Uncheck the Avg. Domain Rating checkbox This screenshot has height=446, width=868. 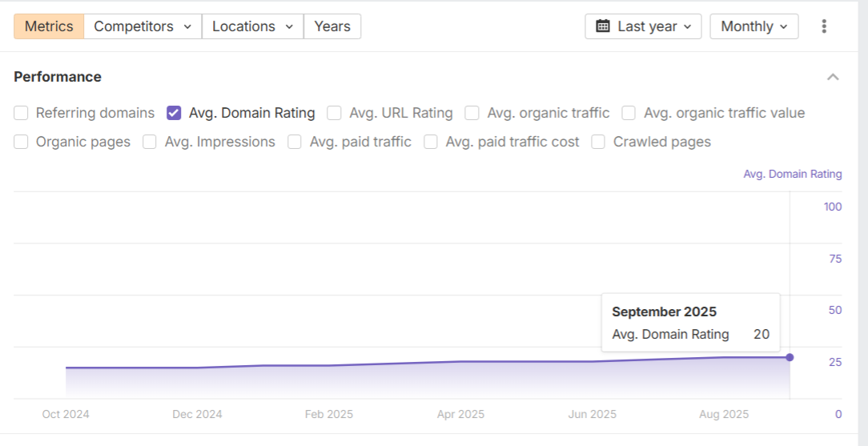click(174, 113)
